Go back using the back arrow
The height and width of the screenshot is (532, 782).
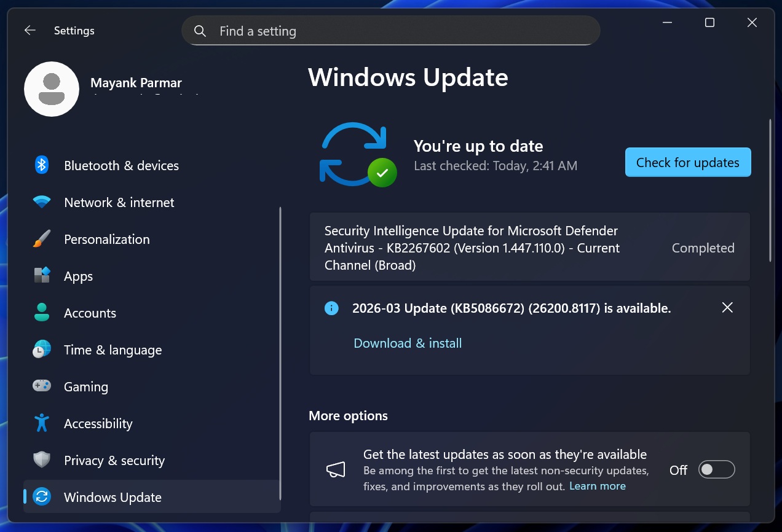point(30,31)
